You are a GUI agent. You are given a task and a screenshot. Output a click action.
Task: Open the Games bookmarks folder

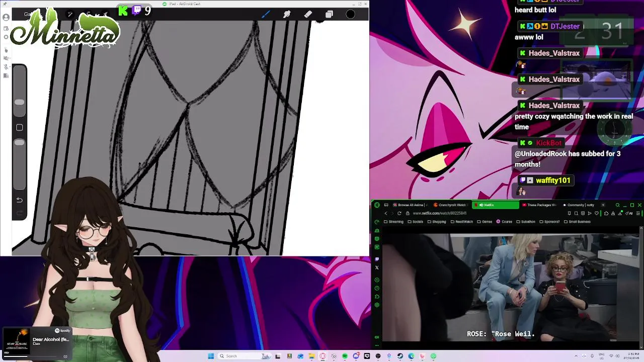point(485,222)
